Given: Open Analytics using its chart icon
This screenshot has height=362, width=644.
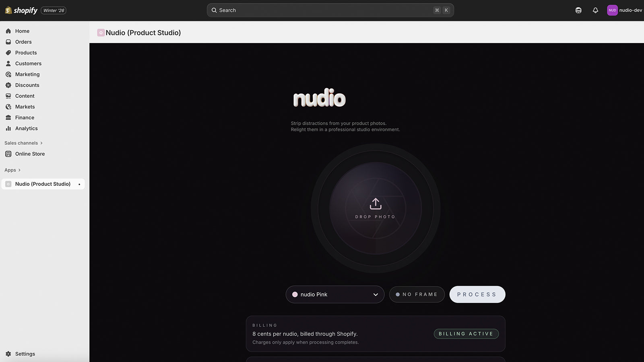Looking at the screenshot, I should (8, 128).
